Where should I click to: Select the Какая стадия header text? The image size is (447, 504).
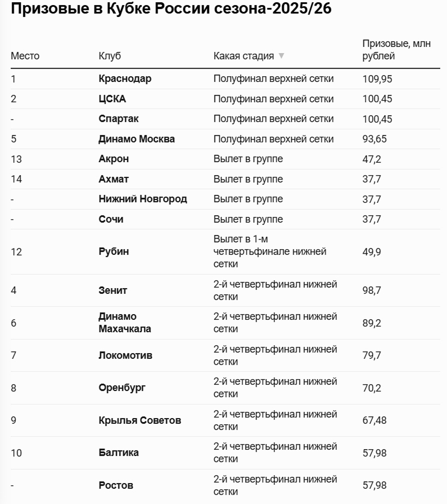244,56
